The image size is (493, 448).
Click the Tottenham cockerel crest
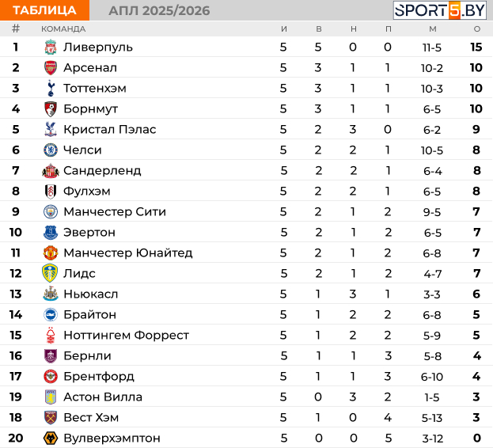click(x=51, y=89)
